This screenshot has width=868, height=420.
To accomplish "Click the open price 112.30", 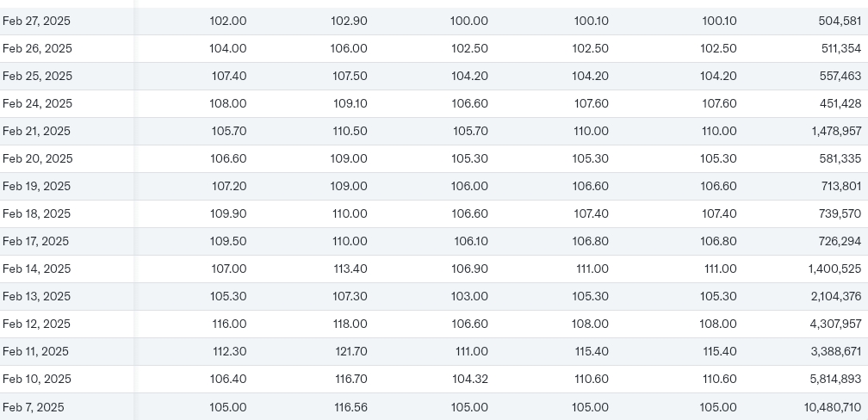I will (229, 351).
